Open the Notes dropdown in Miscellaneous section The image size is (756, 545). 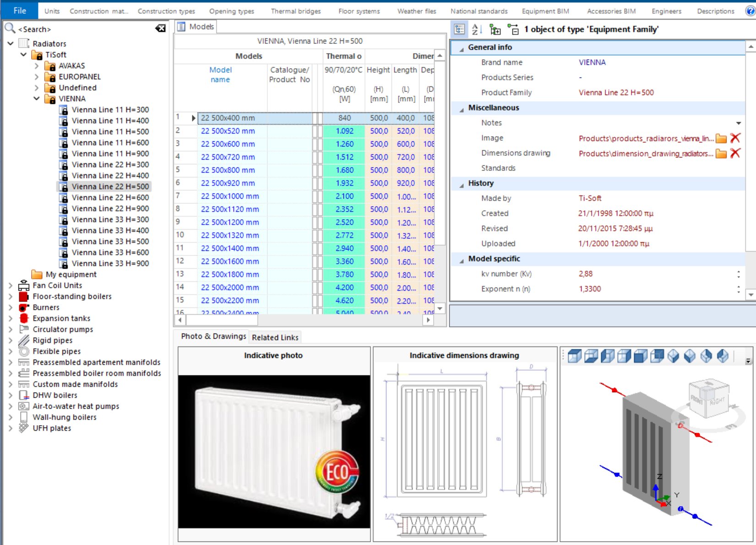pyautogui.click(x=739, y=123)
